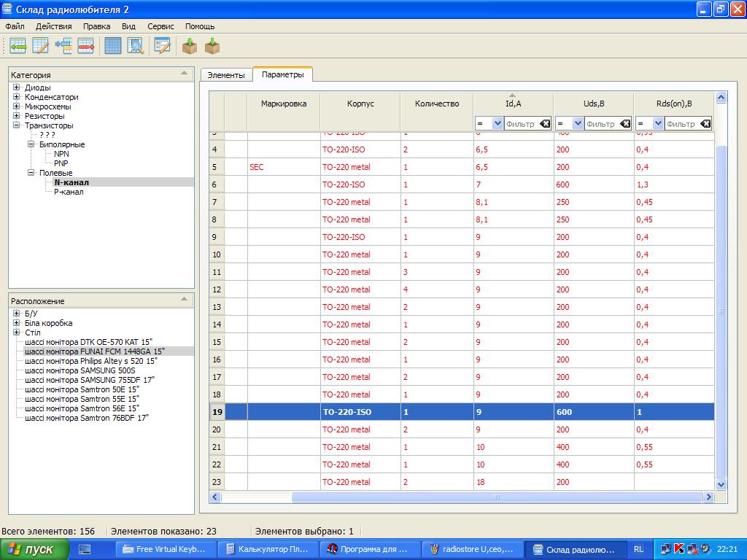Click the box with green up arrow icon
Image resolution: width=747 pixels, height=560 pixels.
[x=190, y=46]
